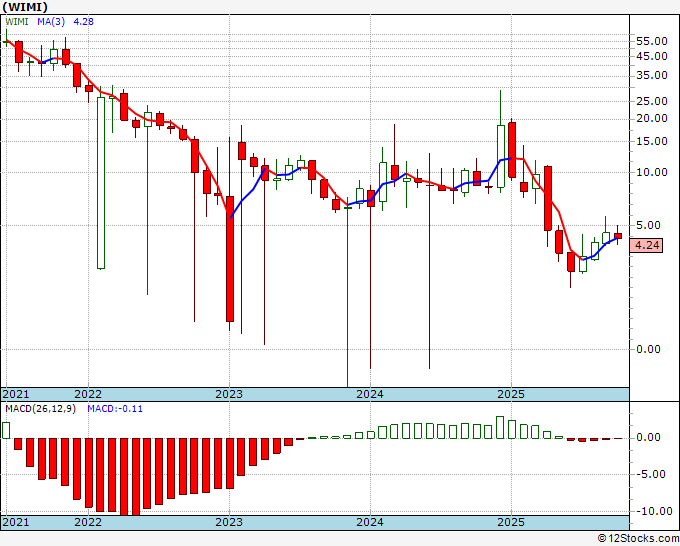Click the WIMI legend label
Viewport: 680px width, 546px height.
point(17,22)
